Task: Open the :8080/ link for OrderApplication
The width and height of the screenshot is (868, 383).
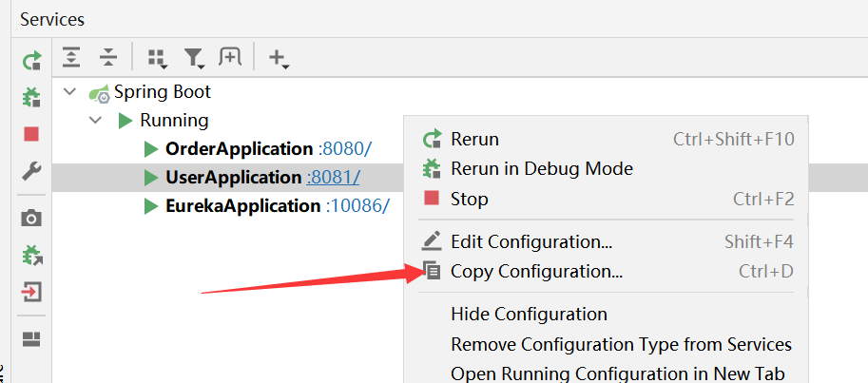Action: click(345, 149)
